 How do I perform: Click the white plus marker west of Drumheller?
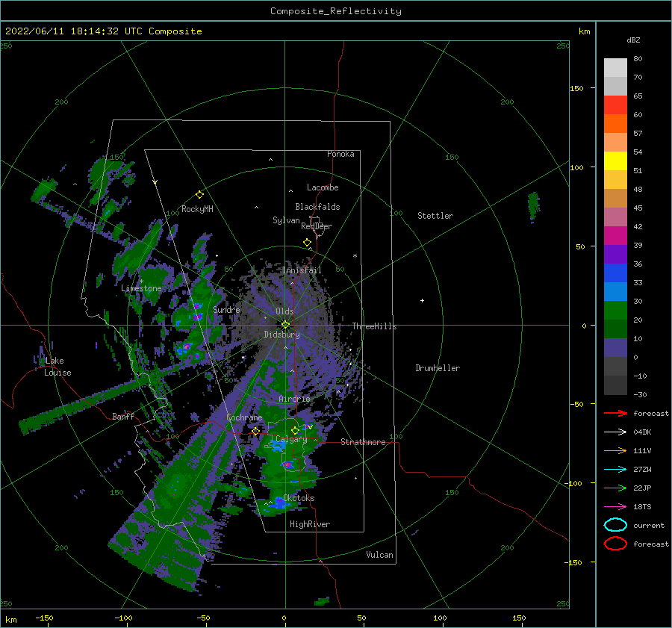tap(422, 300)
